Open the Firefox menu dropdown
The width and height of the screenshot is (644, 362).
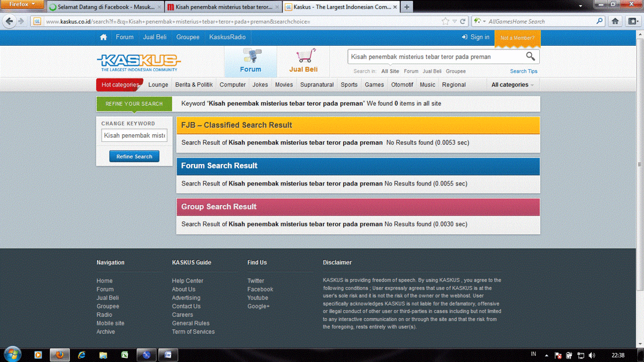click(23, 5)
